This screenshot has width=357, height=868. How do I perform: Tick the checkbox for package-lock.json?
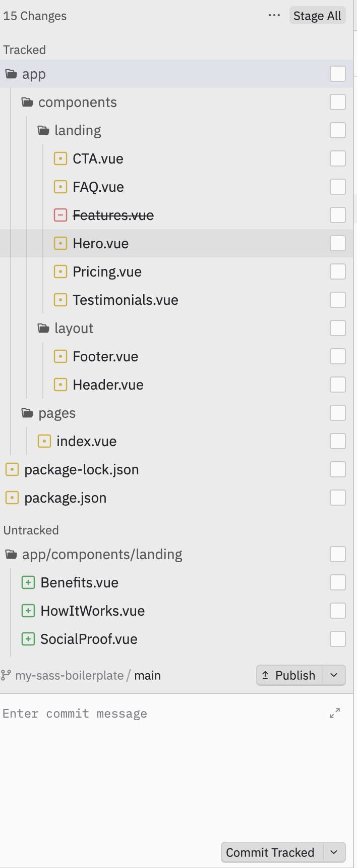click(338, 469)
